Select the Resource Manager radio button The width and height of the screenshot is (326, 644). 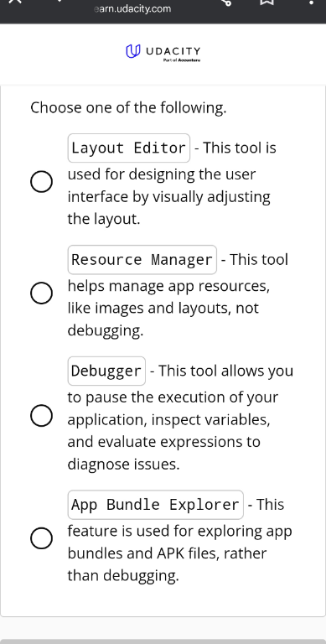41,293
